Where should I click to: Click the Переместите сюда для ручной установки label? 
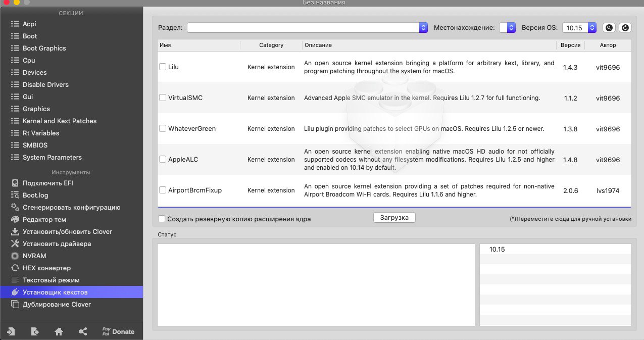coord(570,219)
